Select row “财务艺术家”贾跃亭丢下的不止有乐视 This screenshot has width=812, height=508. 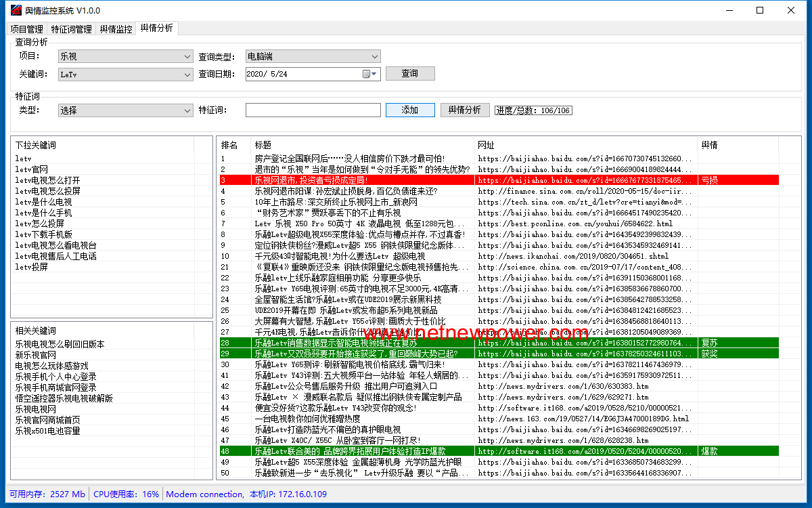coord(498,213)
